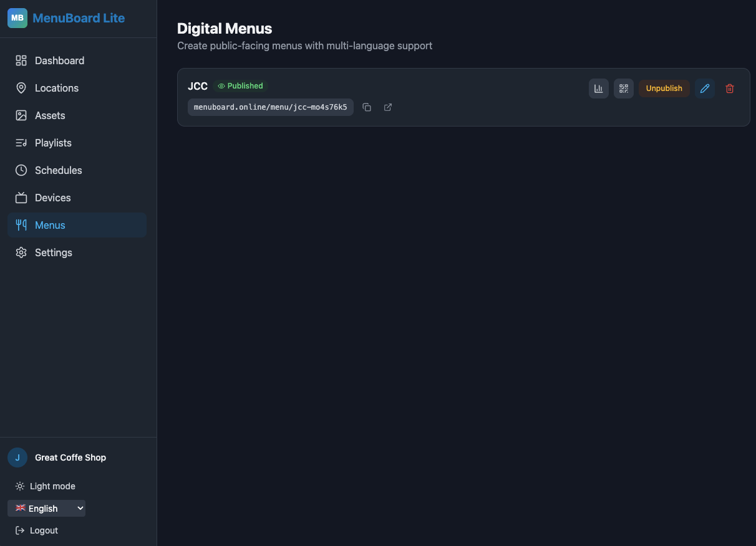
Task: Open Settings from the sidebar
Action: pyautogui.click(x=77, y=252)
